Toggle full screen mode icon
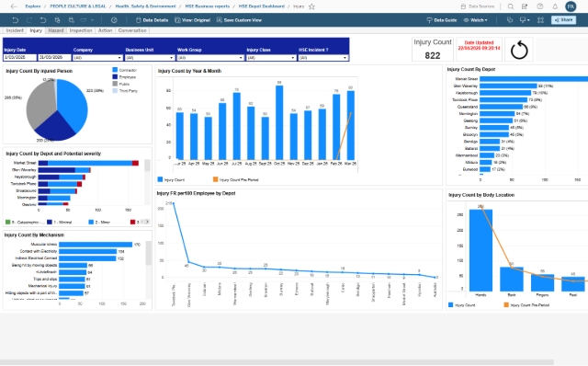The image size is (588, 366). (x=540, y=20)
